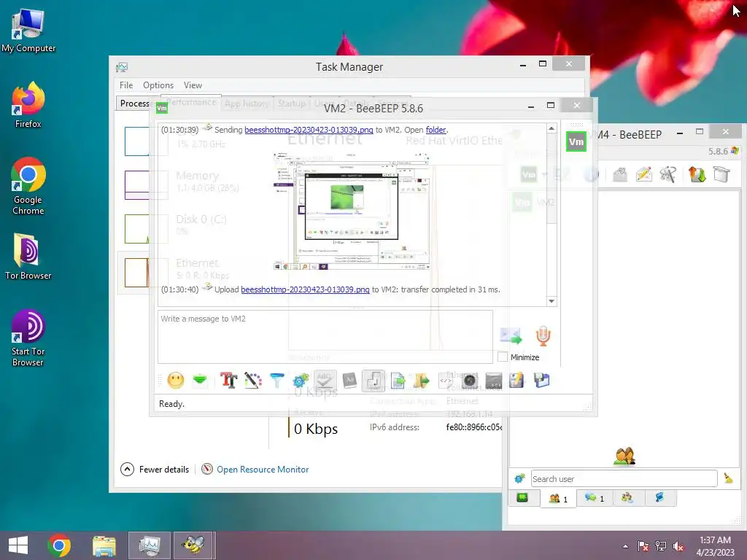Open the blue network tab in BeeBEEP
This screenshot has width=747, height=560.
[659, 497]
